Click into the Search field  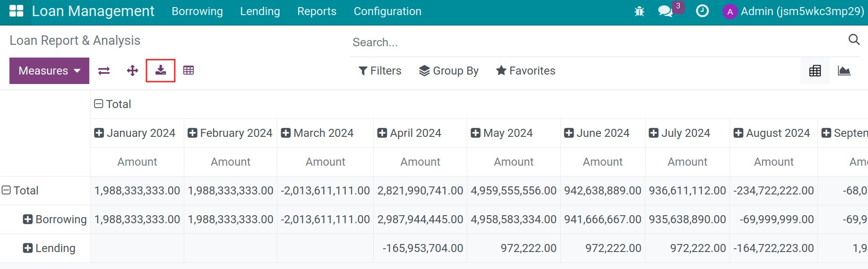(x=598, y=42)
